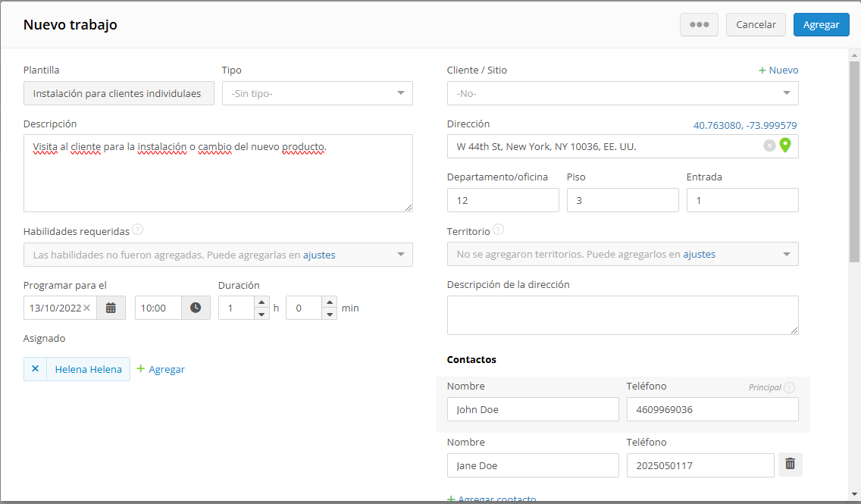Open the calendar date picker icon
Screen dimensions: 861x504
(111, 308)
